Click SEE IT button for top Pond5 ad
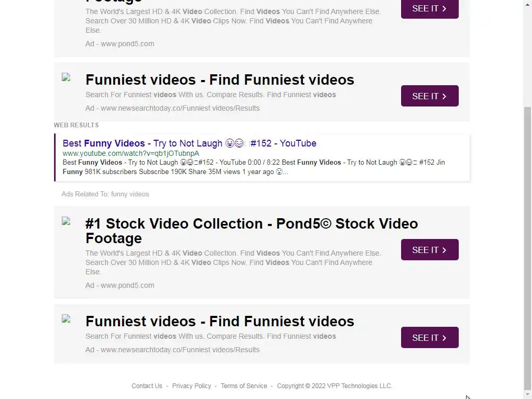The image size is (532, 399). pyautogui.click(x=430, y=8)
